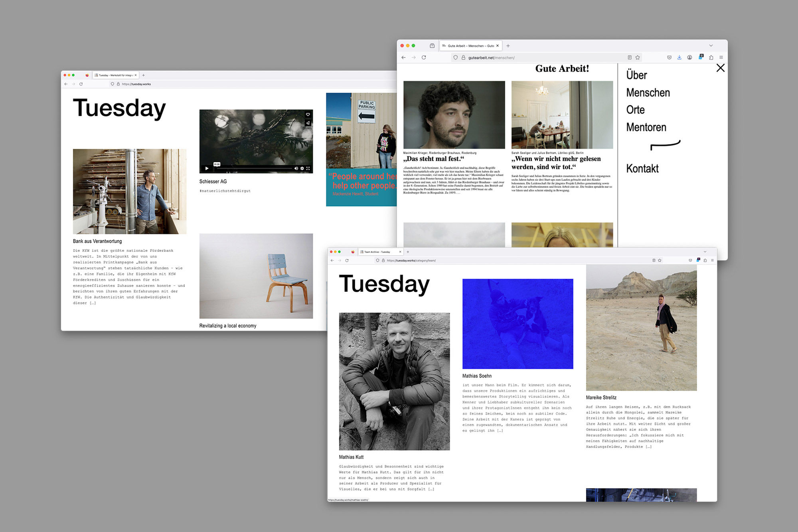Open the Mathias Kutt name link
798x532 pixels.
(351, 457)
